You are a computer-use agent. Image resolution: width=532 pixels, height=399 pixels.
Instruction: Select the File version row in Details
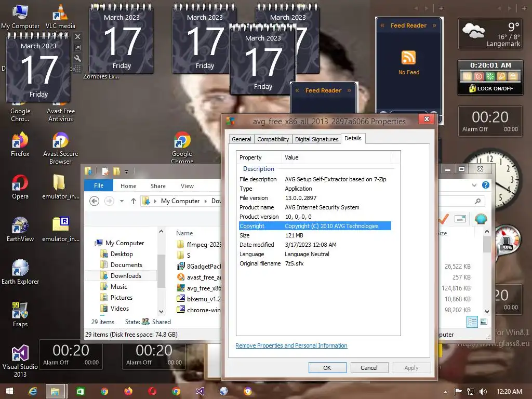(x=315, y=198)
